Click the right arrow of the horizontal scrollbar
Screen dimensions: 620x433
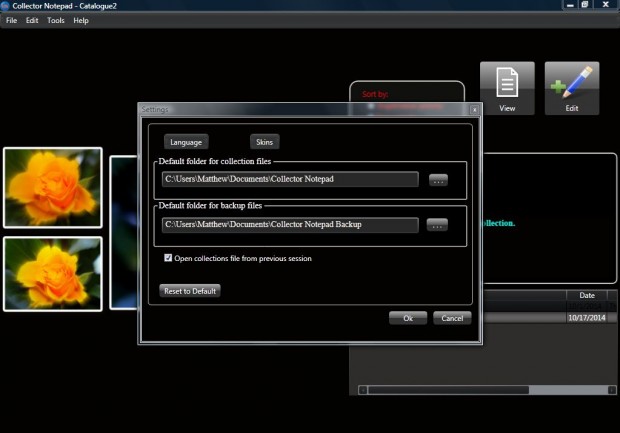click(613, 389)
